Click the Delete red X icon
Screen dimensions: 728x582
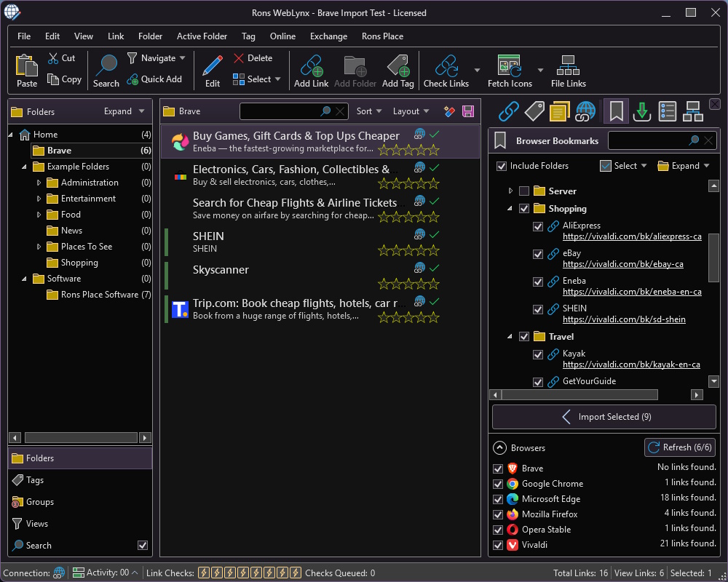tap(239, 58)
